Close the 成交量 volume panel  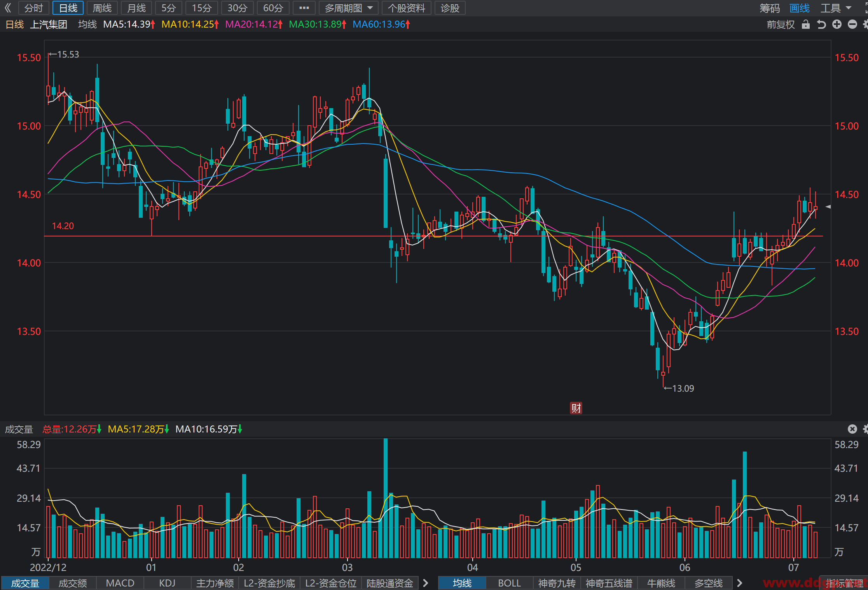click(x=852, y=429)
